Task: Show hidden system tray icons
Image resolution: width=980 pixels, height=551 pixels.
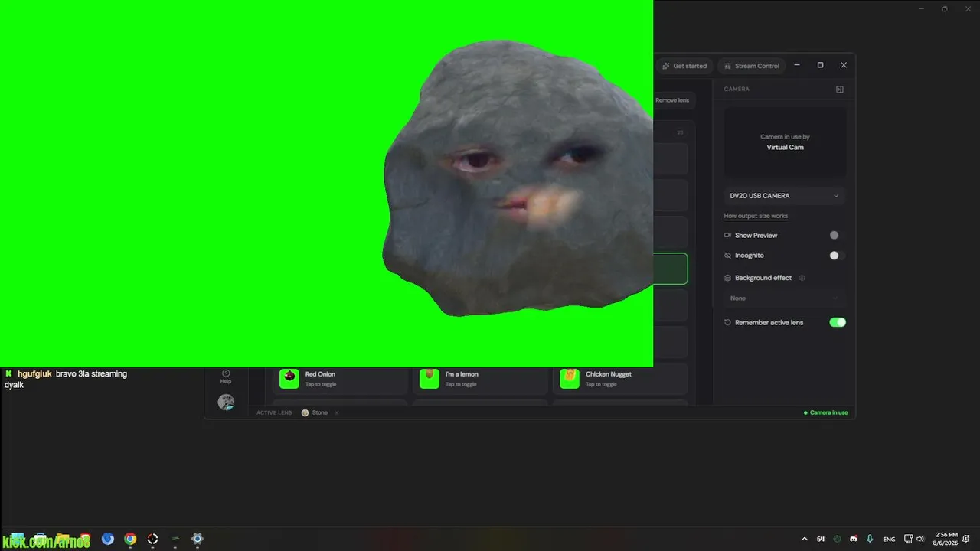Action: [x=804, y=539]
